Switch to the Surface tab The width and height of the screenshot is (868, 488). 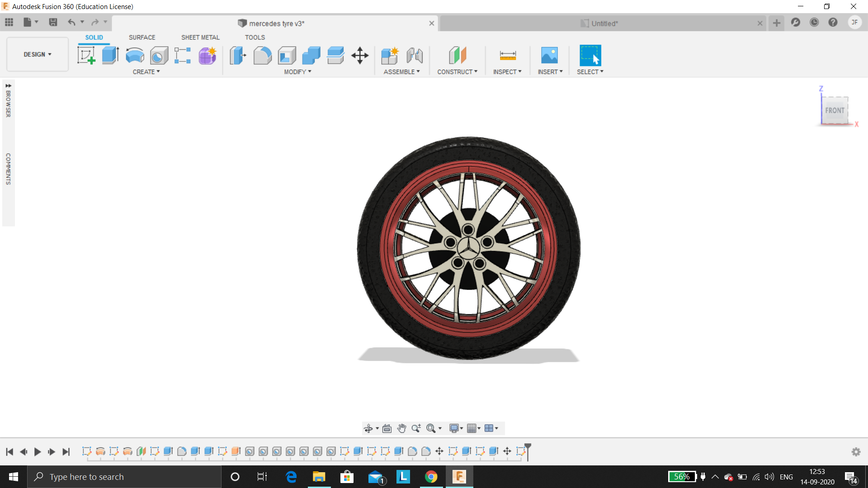142,38
